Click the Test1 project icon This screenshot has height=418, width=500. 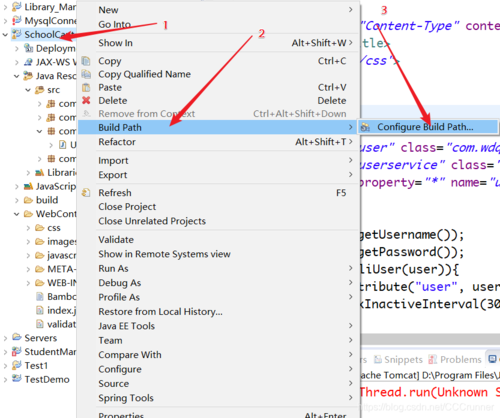(17, 365)
